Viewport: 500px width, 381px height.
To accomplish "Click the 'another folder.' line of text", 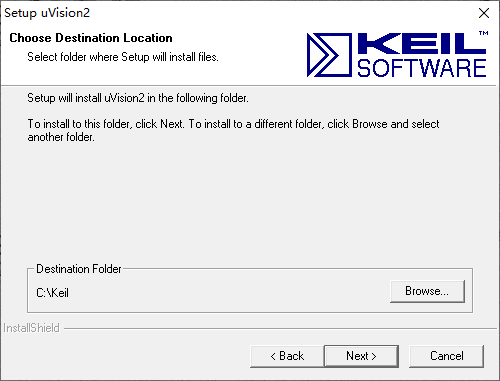I will tap(61, 137).
